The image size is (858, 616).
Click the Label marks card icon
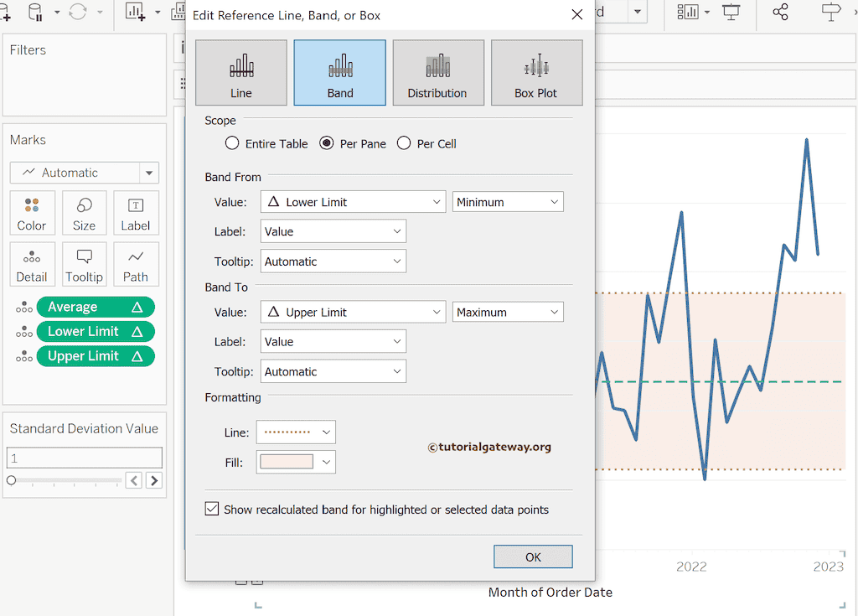coord(135,213)
